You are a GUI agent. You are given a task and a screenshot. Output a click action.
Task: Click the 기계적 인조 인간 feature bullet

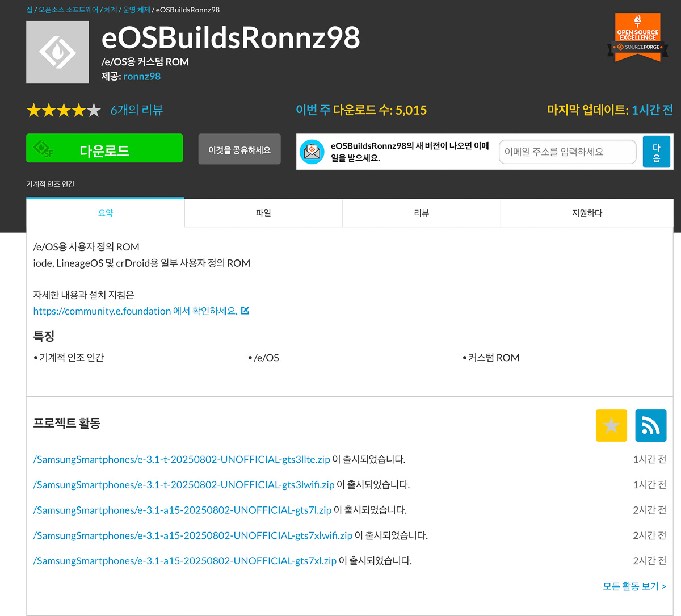tap(72, 358)
